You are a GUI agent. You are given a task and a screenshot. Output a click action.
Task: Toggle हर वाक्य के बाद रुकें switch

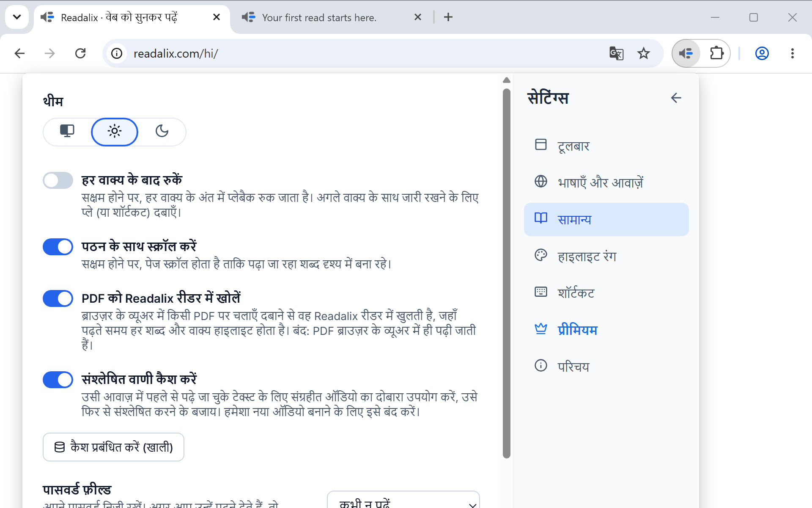click(x=58, y=180)
